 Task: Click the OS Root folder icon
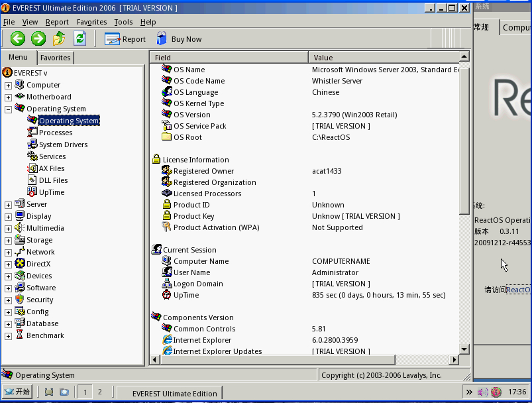coord(166,137)
